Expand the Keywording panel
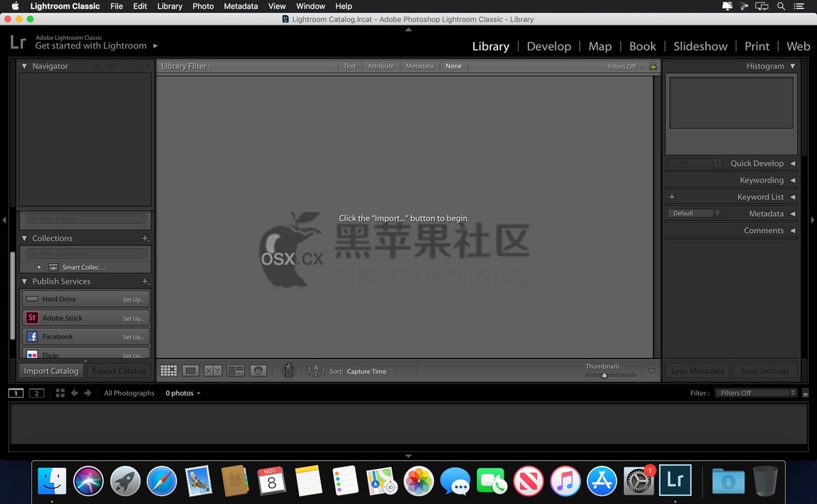 (x=792, y=180)
